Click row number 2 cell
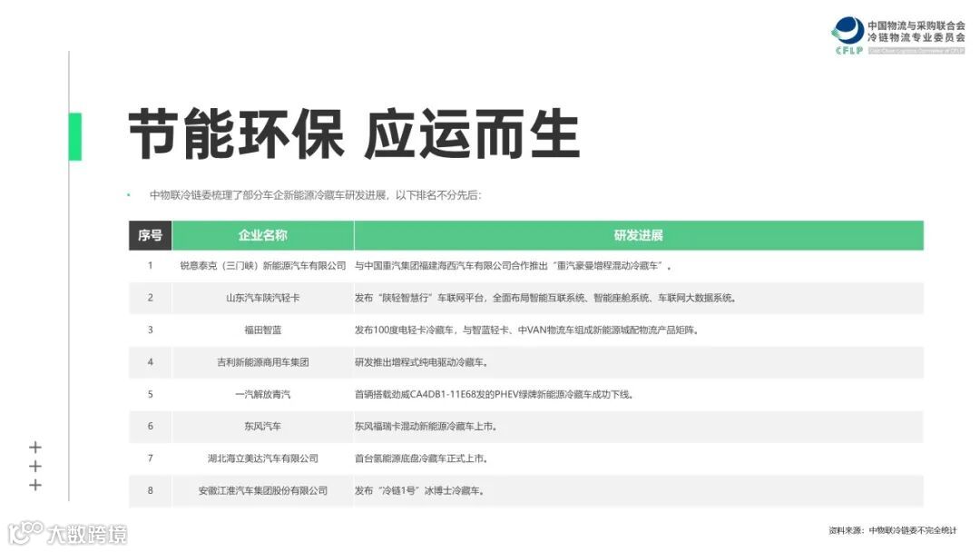Screen dimensions: 980x552 pyautogui.click(x=150, y=298)
